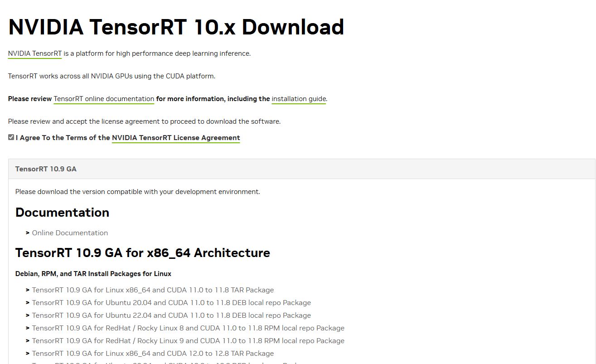Open the installation guide link

299,99
